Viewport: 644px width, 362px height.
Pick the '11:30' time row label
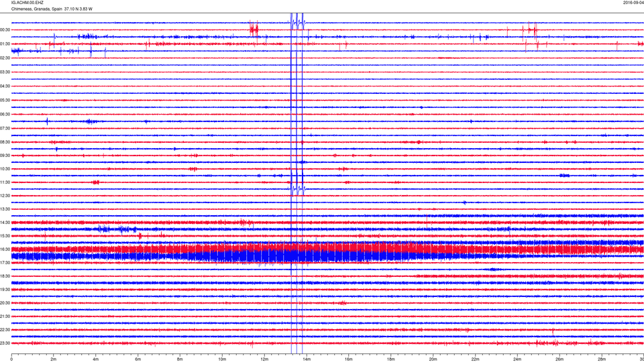[x=5, y=182]
